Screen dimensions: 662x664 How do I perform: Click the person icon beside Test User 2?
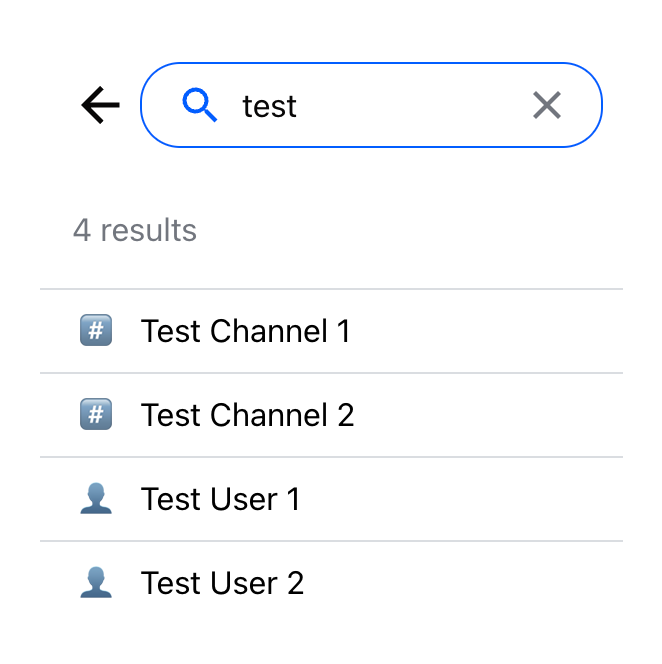pyautogui.click(x=95, y=583)
